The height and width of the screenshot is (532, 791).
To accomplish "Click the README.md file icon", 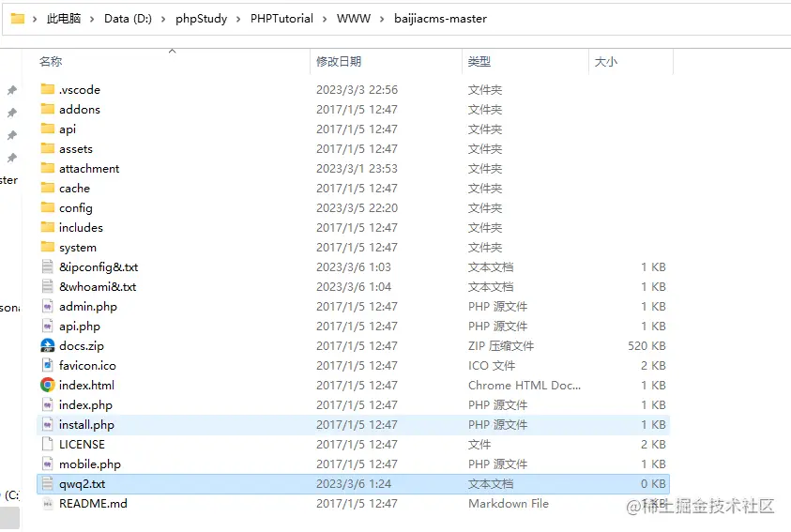I will (x=48, y=503).
